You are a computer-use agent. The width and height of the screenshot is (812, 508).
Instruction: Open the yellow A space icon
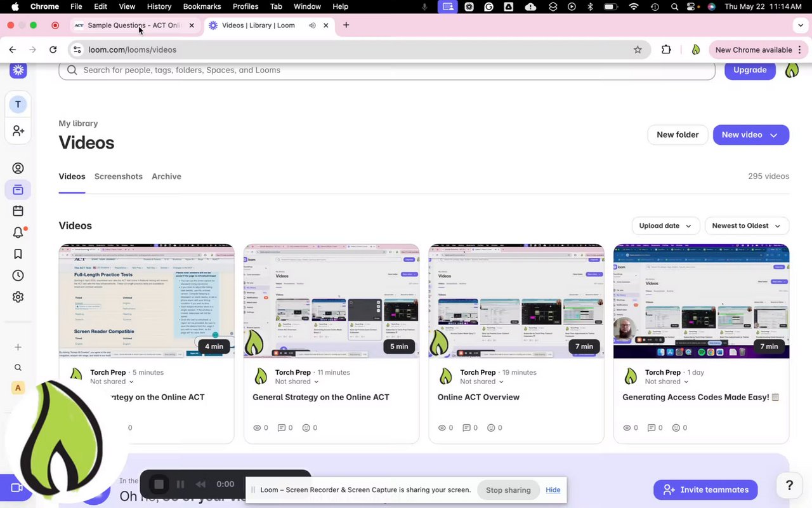18,388
